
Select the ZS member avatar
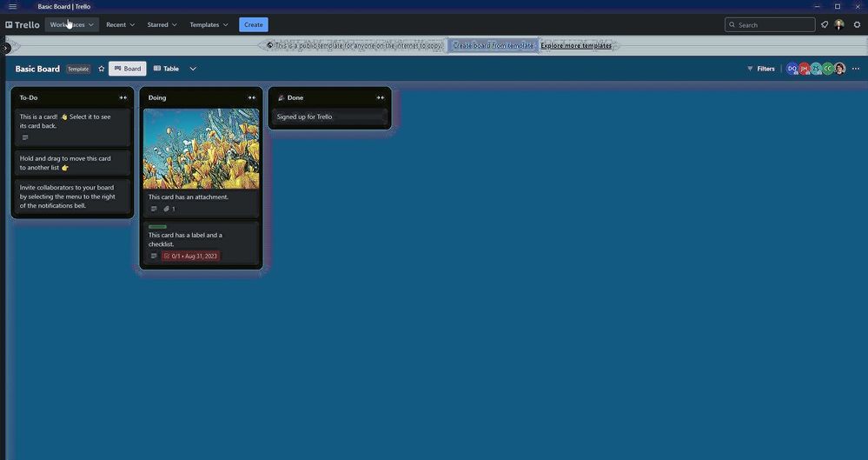pyautogui.click(x=816, y=69)
